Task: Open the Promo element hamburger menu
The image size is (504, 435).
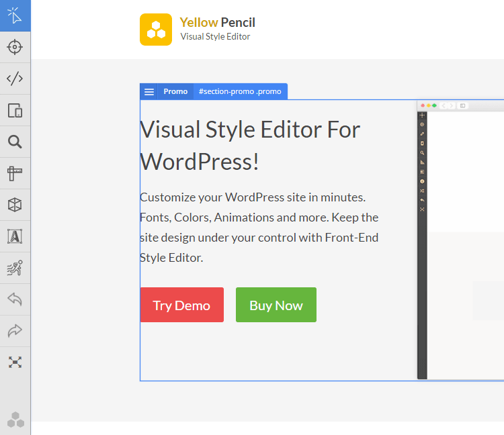Action: click(149, 92)
